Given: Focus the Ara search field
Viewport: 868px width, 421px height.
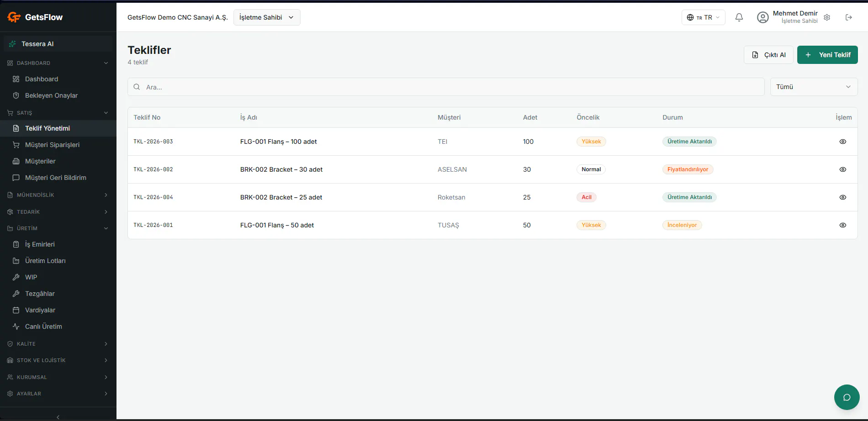Looking at the screenshot, I should (x=446, y=87).
